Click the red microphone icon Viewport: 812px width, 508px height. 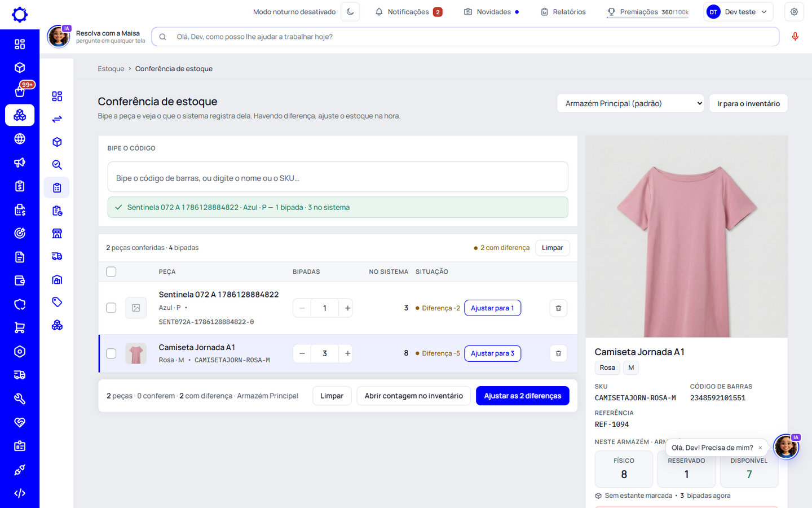click(795, 37)
